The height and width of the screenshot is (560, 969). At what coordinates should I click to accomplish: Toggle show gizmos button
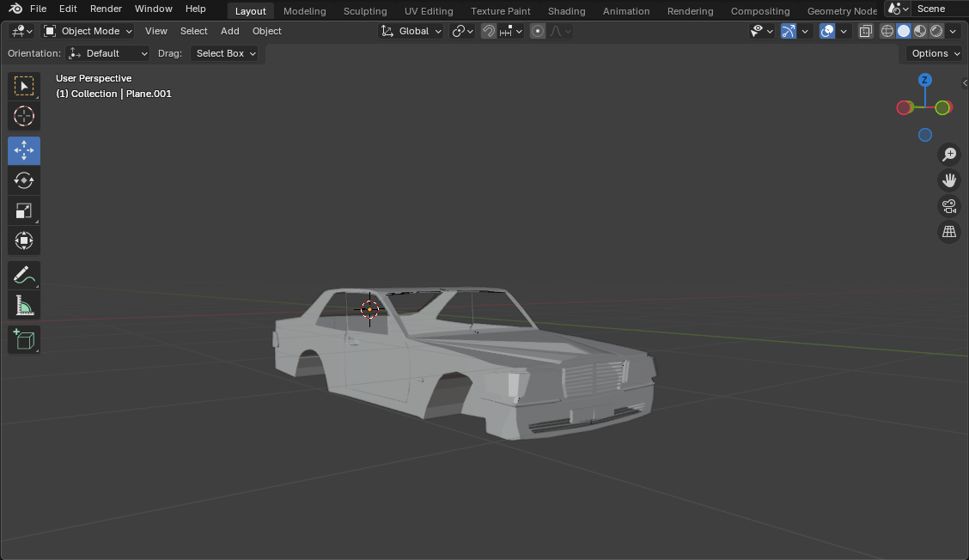point(788,31)
